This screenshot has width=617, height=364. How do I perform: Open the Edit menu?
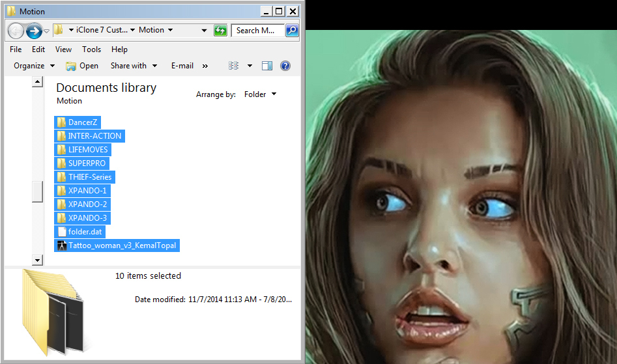(x=38, y=49)
